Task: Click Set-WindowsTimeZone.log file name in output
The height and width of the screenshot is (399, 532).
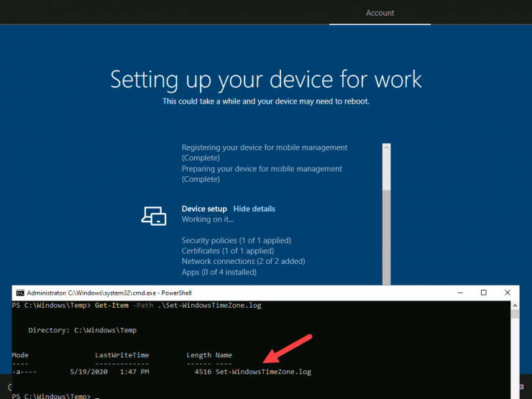Action: tap(263, 372)
